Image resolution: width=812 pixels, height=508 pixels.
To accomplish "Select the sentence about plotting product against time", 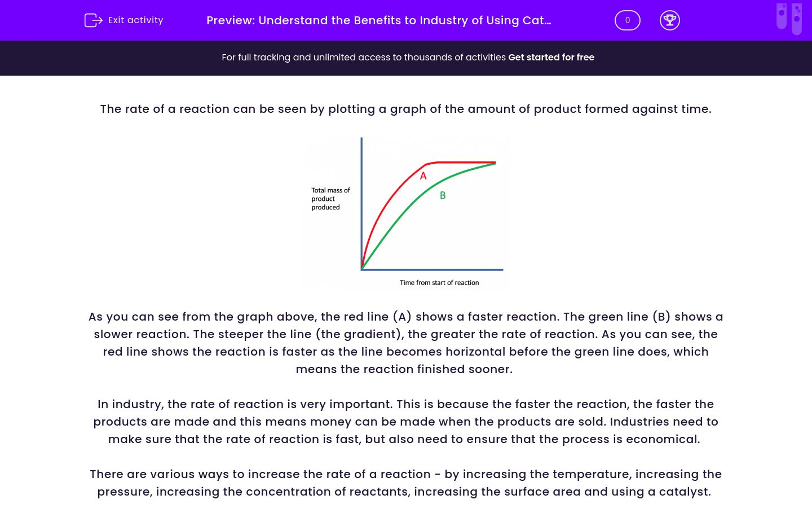I will pyautogui.click(x=405, y=109).
